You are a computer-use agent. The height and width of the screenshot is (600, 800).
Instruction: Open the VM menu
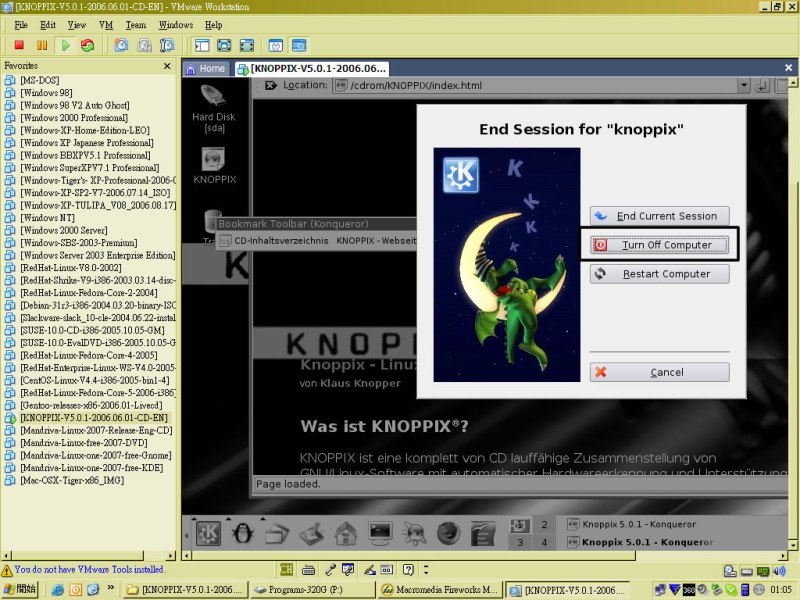[106, 25]
